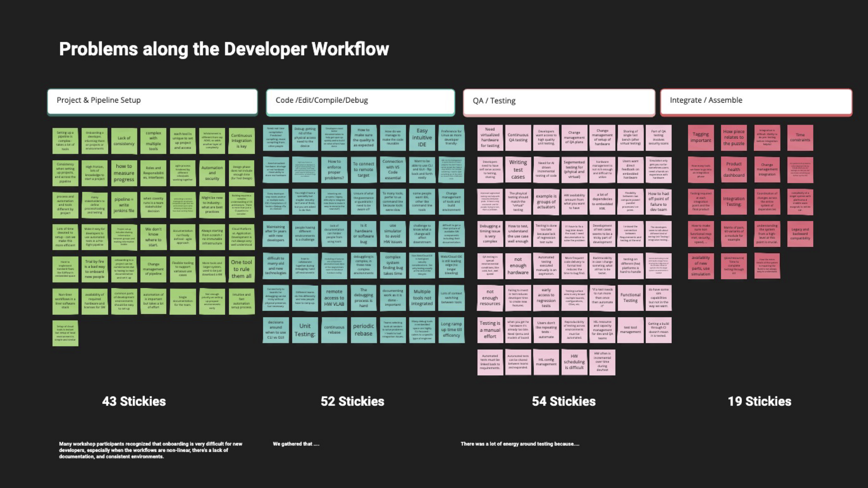Select the 'Easy intuitive IDE' teal sticky
This screenshot has width=868, height=488.
(x=422, y=138)
